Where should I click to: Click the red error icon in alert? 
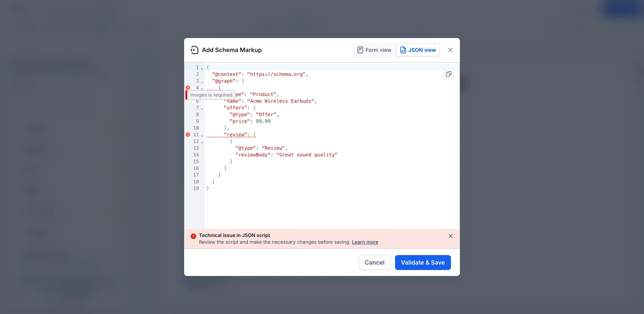193,236
